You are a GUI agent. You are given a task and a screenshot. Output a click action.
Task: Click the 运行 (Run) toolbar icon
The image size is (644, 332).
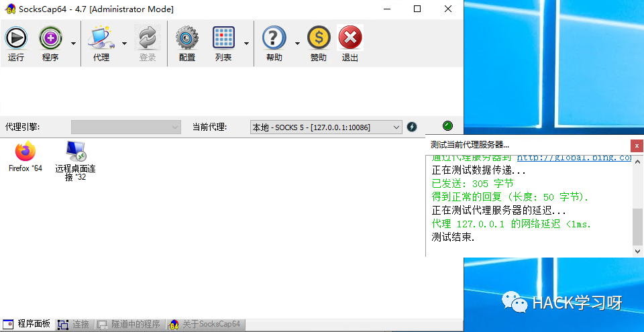pyautogui.click(x=16, y=44)
